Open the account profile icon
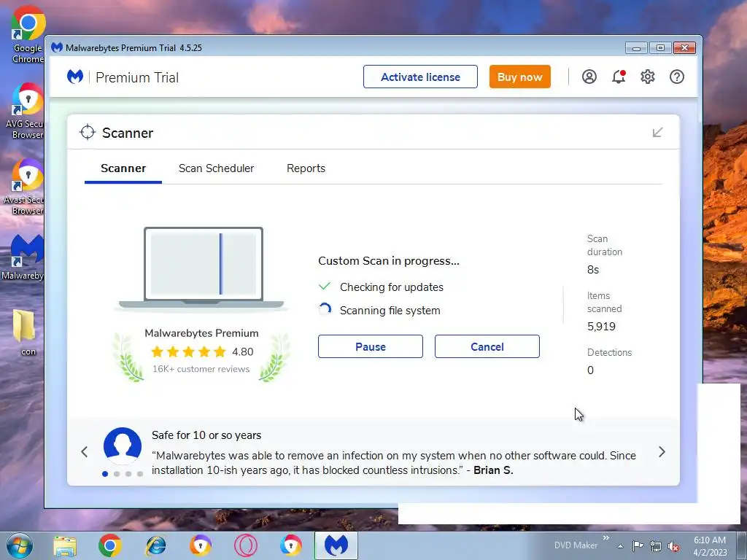 589,77
